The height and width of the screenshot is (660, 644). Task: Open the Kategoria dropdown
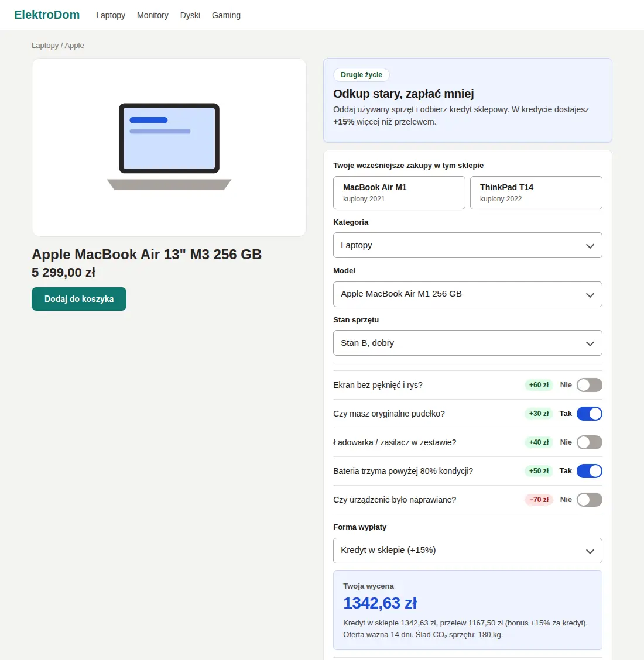click(468, 245)
